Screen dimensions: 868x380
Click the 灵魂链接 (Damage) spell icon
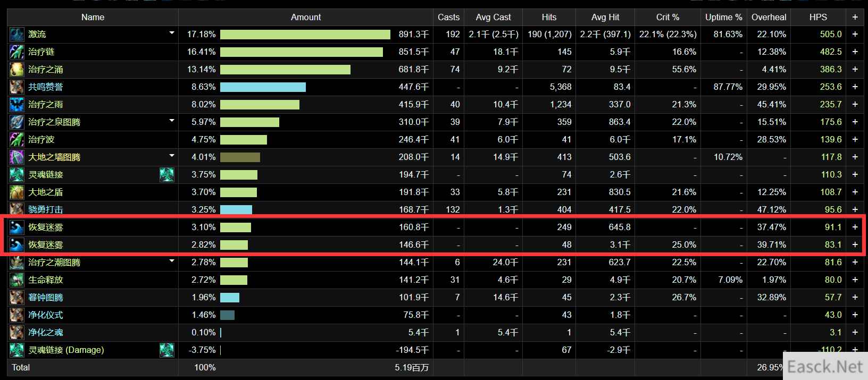(x=17, y=350)
